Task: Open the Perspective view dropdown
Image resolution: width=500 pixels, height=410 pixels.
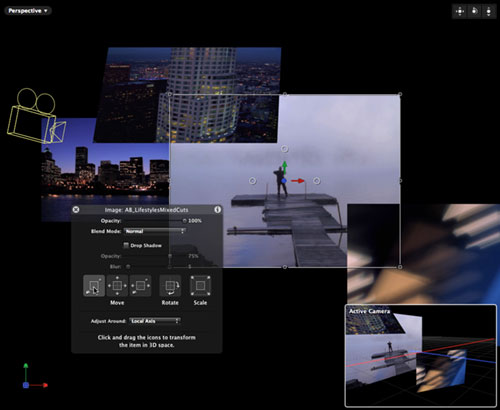Action: point(28,11)
